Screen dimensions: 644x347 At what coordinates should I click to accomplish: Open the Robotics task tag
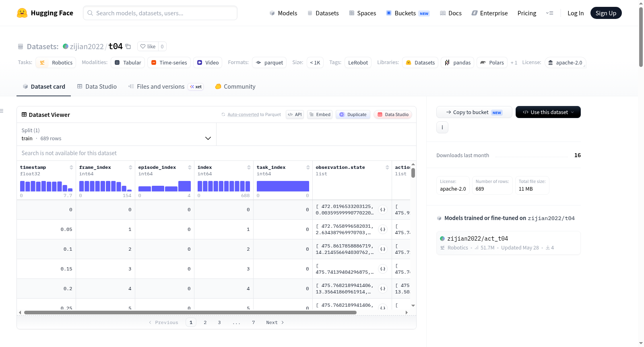tap(56, 62)
